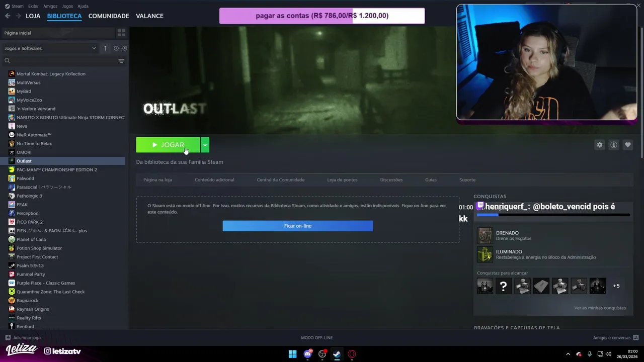Open game information icon
The image size is (644, 362).
click(614, 145)
